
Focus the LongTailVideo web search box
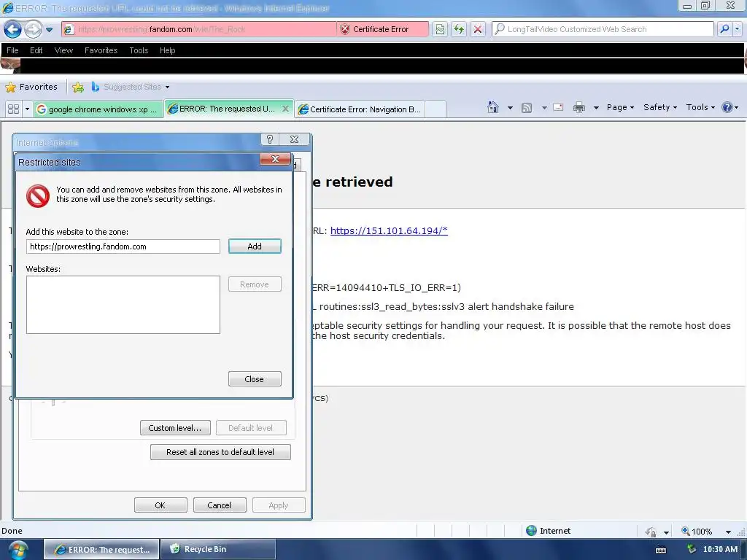click(x=602, y=29)
